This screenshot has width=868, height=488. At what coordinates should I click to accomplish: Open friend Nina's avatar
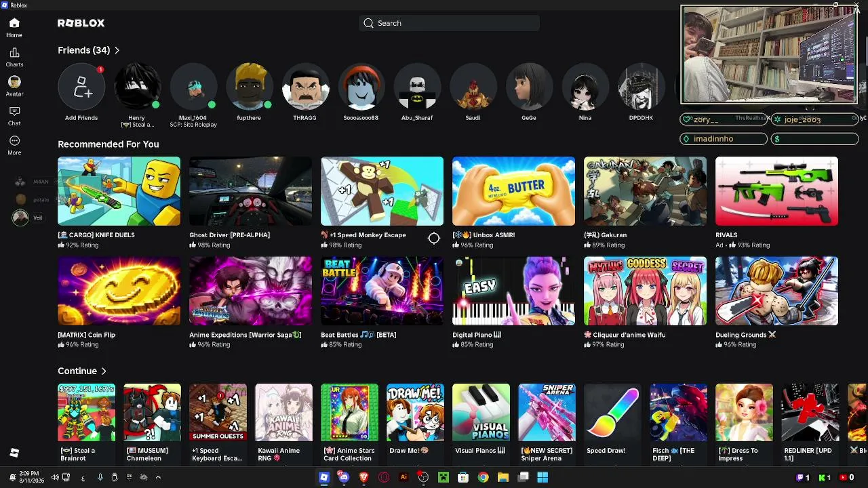tap(585, 87)
